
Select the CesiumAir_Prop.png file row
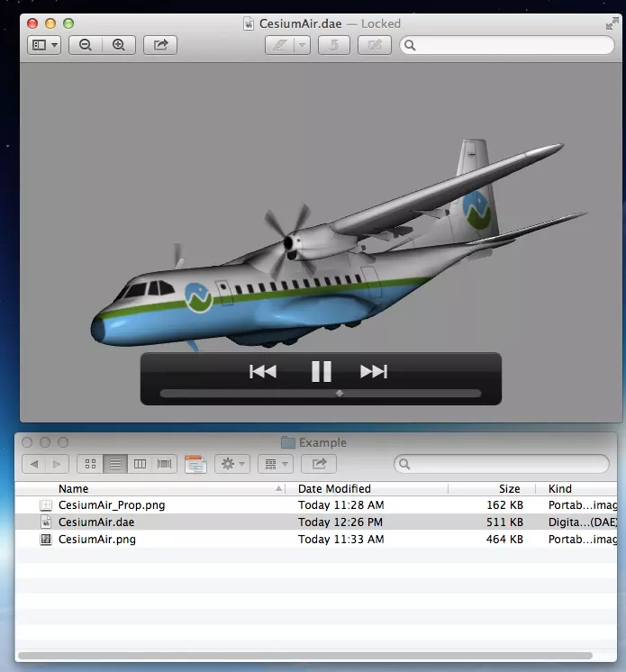coord(316,504)
